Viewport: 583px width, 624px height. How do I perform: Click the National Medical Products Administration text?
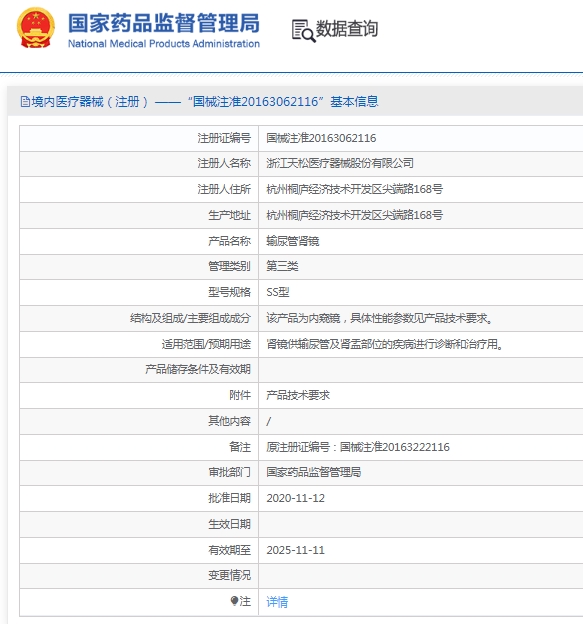point(164,43)
